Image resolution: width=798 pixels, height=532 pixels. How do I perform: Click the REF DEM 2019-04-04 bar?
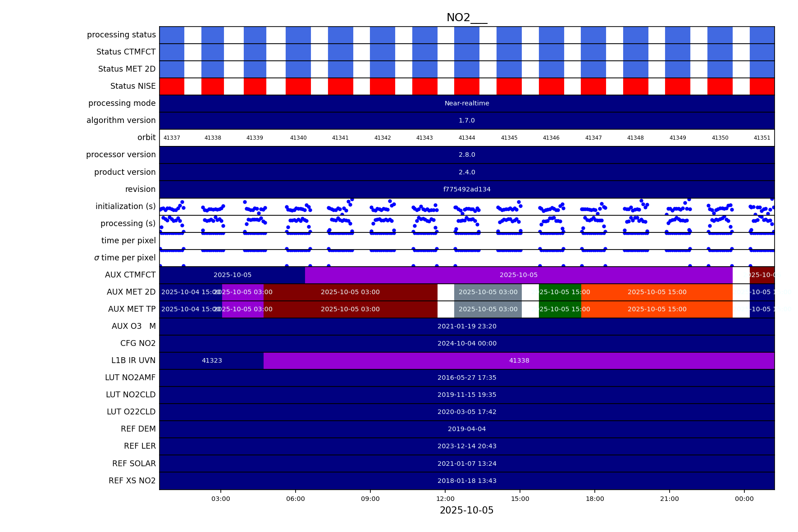[466, 429]
